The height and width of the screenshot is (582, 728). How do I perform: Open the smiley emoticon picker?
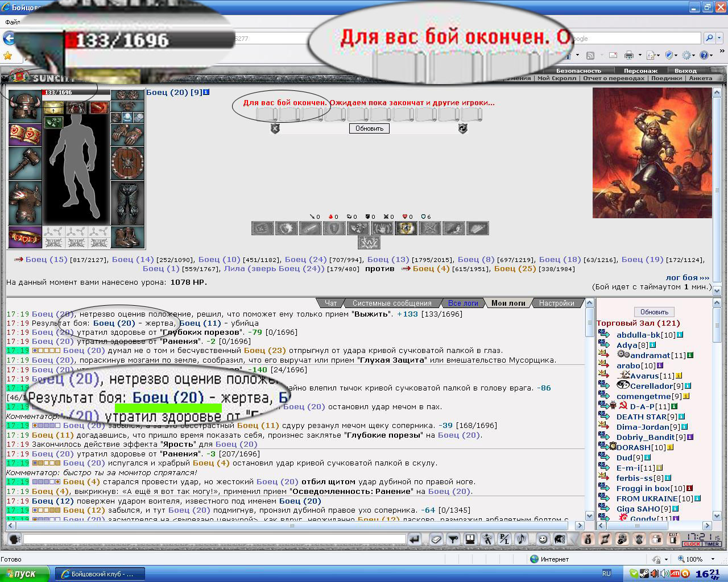point(543,539)
